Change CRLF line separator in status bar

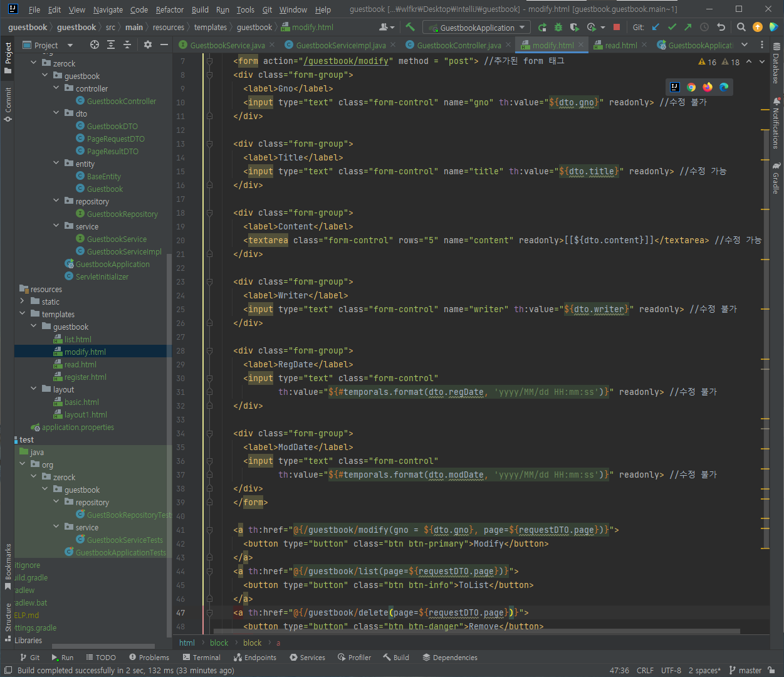click(x=645, y=670)
